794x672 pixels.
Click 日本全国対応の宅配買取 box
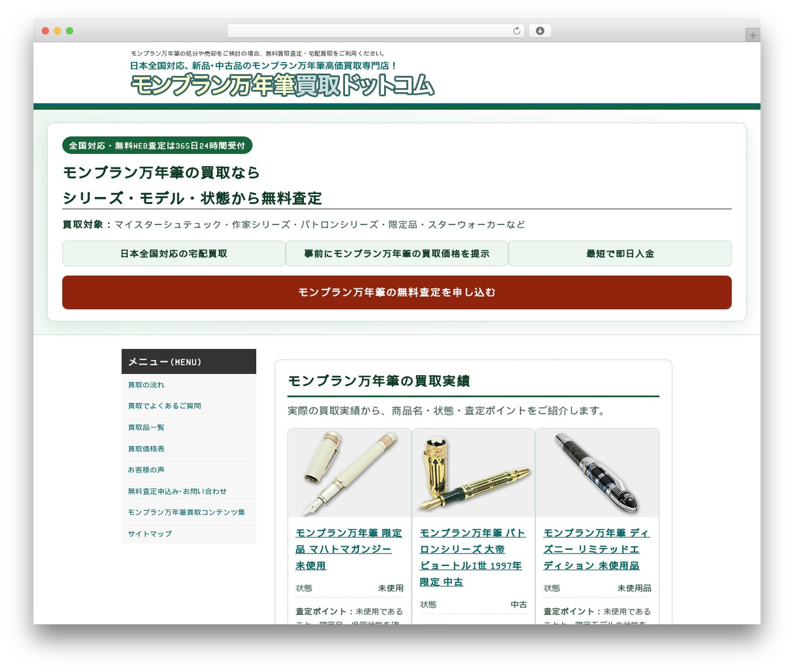[174, 254]
